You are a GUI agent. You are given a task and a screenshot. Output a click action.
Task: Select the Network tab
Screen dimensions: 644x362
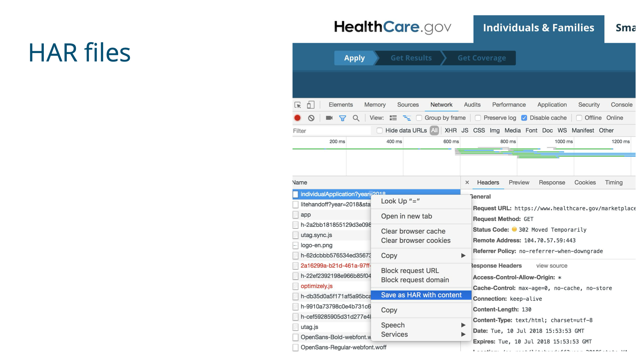click(x=441, y=105)
